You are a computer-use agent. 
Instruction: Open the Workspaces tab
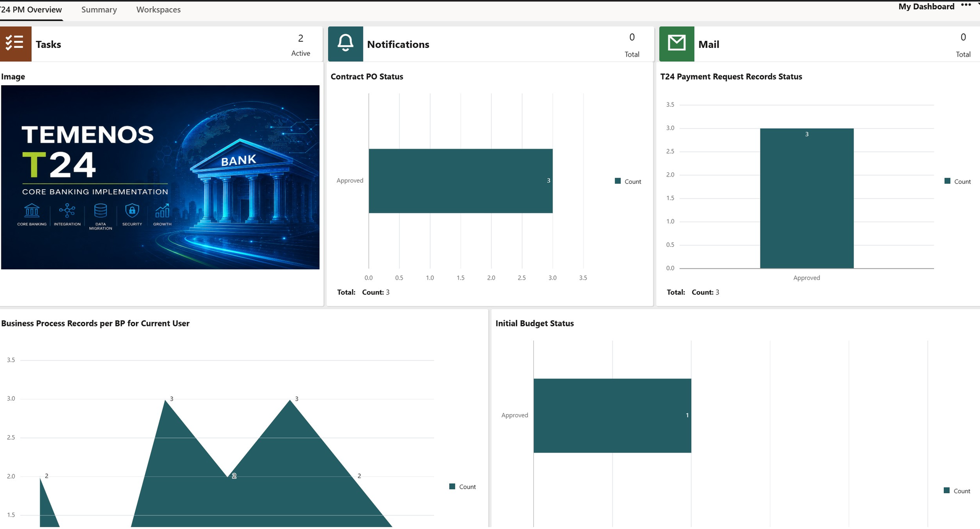point(158,10)
